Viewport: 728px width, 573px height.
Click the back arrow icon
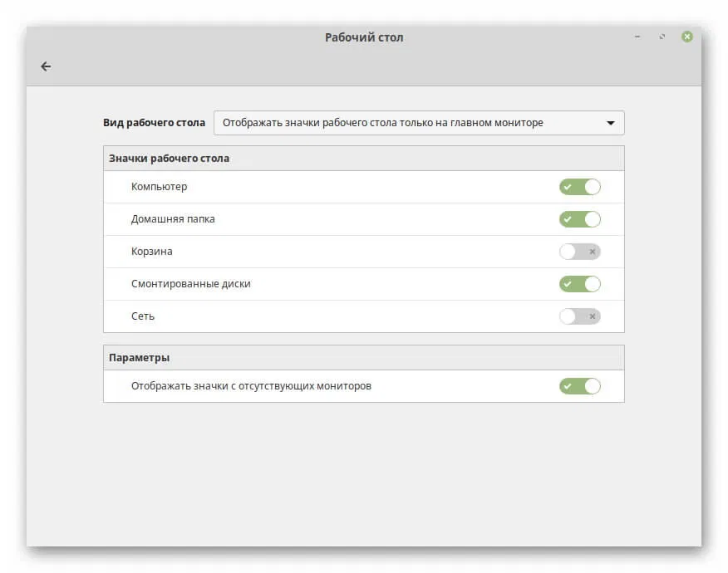[x=46, y=66]
